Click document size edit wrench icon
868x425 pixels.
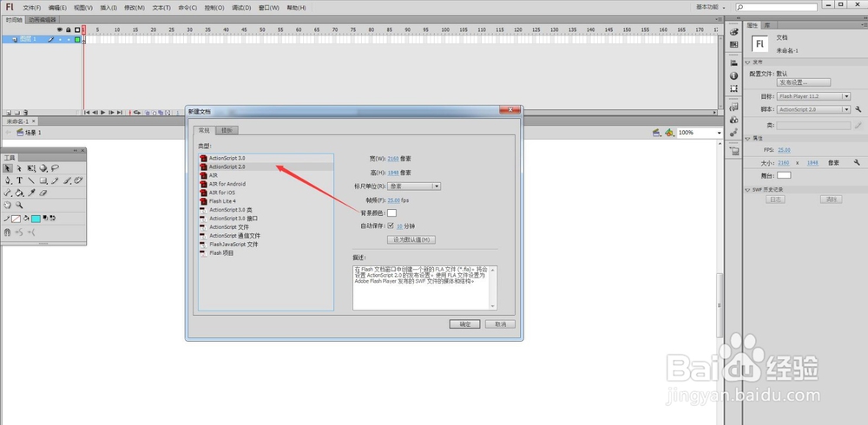857,163
